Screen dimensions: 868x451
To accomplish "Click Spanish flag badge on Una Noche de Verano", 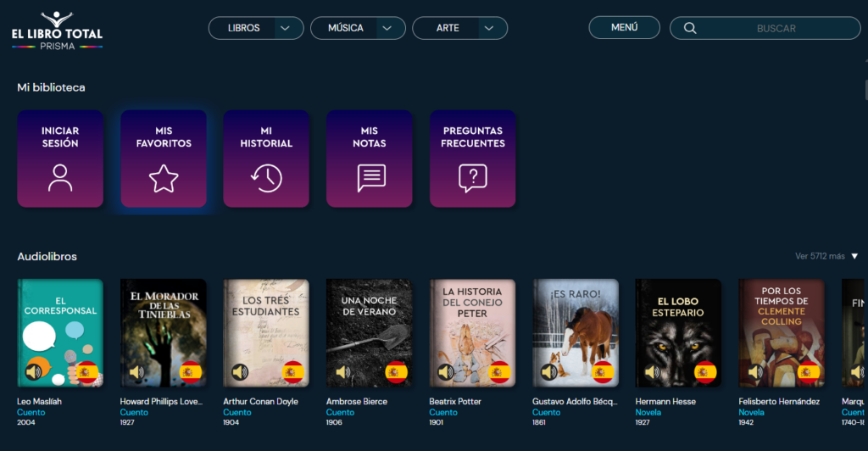I will 396,372.
